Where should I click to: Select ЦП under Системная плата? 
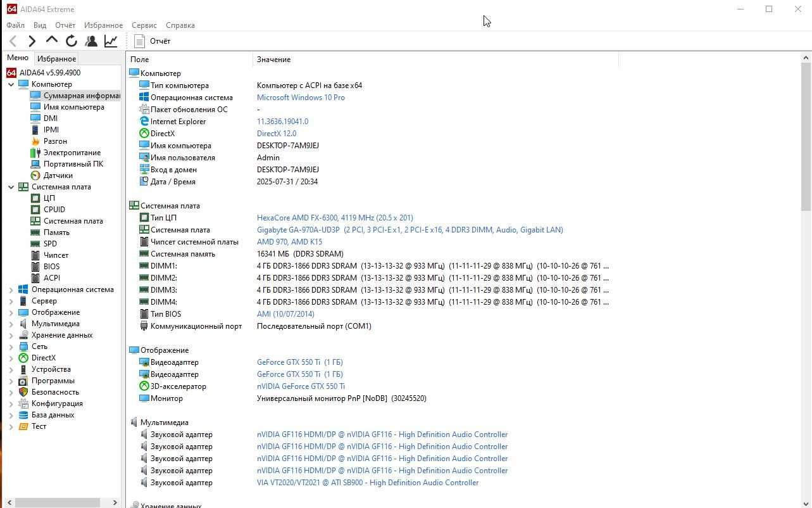click(x=49, y=198)
